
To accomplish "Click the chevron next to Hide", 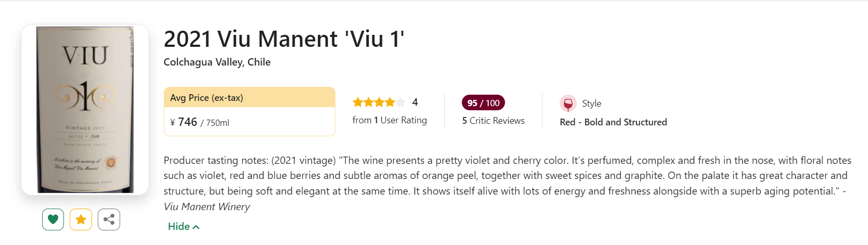I will click(x=196, y=227).
